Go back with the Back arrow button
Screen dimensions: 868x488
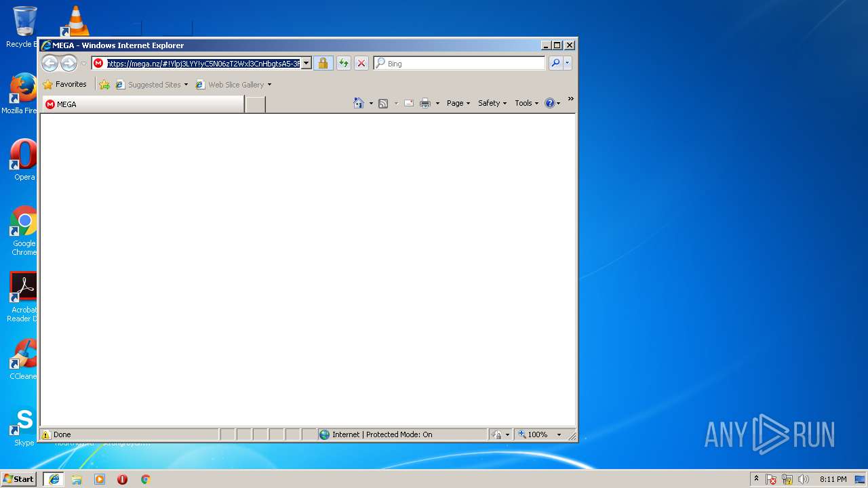pos(50,63)
